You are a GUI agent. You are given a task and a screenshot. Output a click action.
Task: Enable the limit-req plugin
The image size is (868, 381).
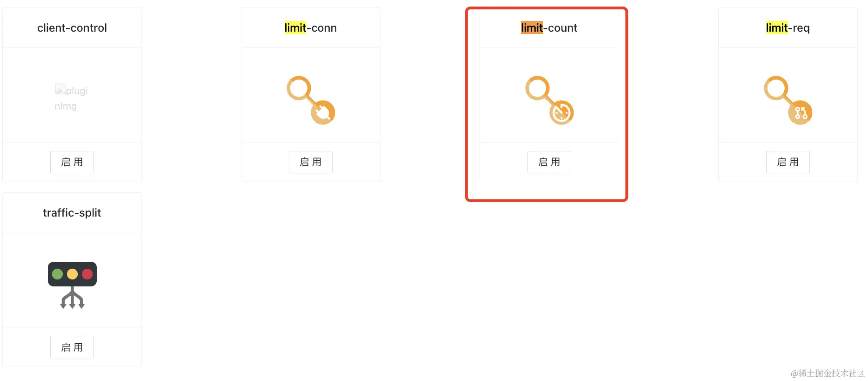pos(788,162)
